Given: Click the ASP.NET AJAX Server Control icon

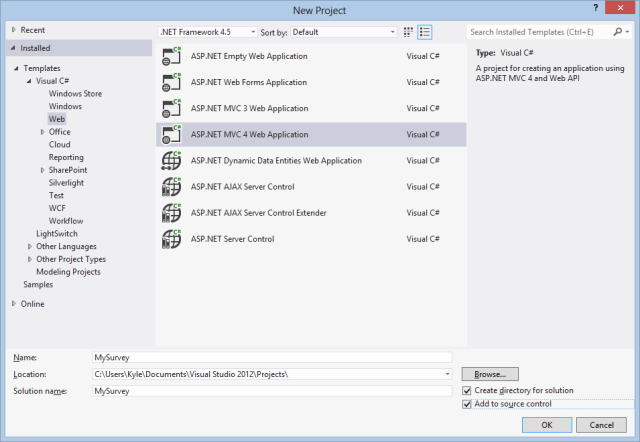Looking at the screenshot, I should tap(171, 187).
